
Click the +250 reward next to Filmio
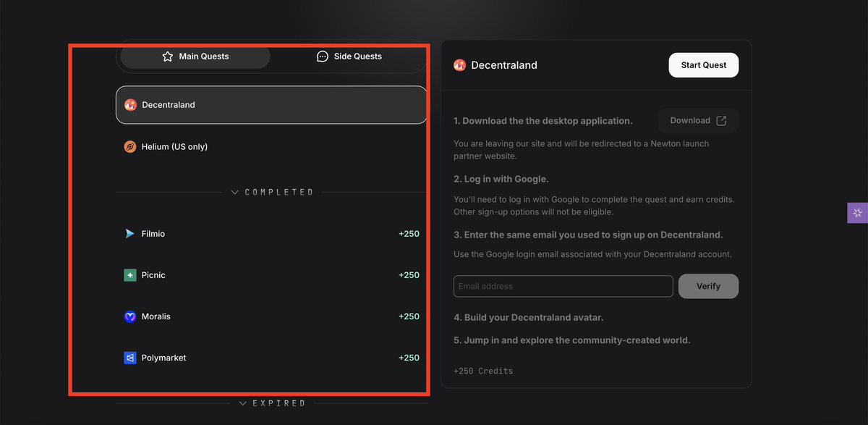pos(409,234)
